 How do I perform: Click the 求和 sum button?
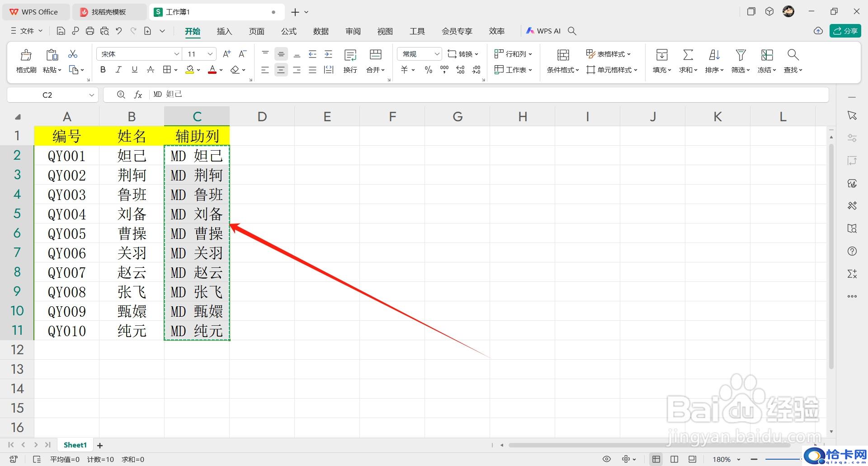(x=688, y=61)
